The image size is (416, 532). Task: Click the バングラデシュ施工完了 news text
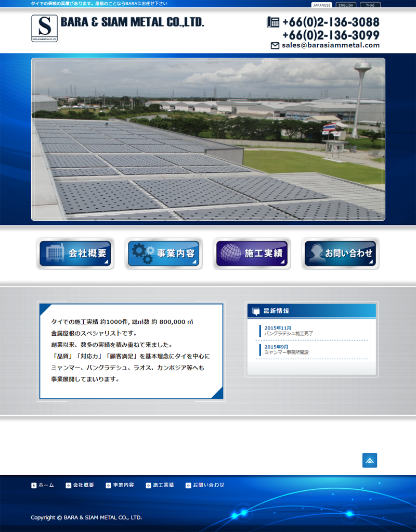click(x=289, y=334)
